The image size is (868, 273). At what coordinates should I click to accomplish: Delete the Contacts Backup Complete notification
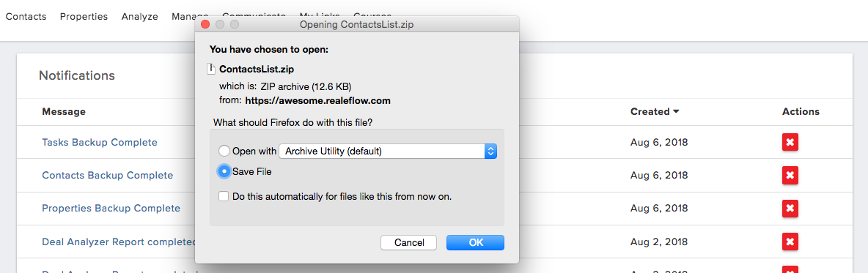[x=790, y=175]
